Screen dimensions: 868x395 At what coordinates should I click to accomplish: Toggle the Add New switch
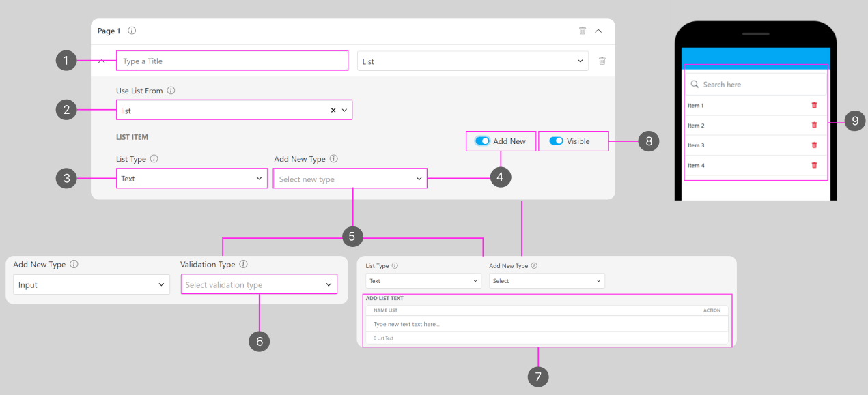click(x=483, y=141)
